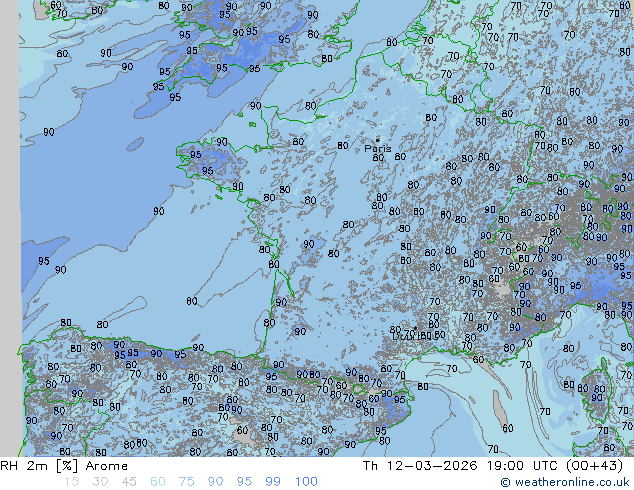Click legend value 75
The width and height of the screenshot is (634, 490).
pyautogui.click(x=186, y=482)
